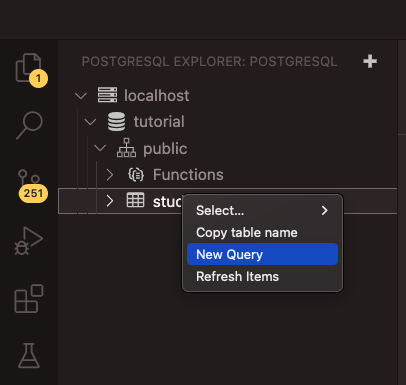Add a new PostgreSQL connection with plus

click(370, 62)
